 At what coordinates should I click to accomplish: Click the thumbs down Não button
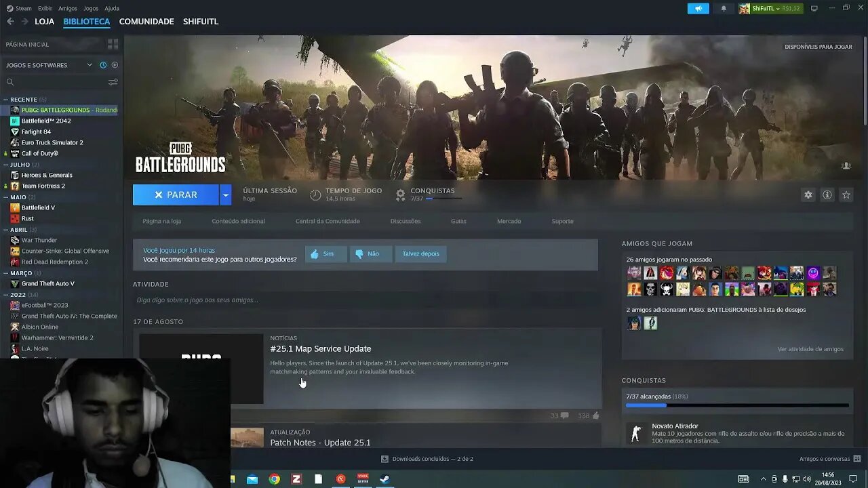[x=371, y=253]
